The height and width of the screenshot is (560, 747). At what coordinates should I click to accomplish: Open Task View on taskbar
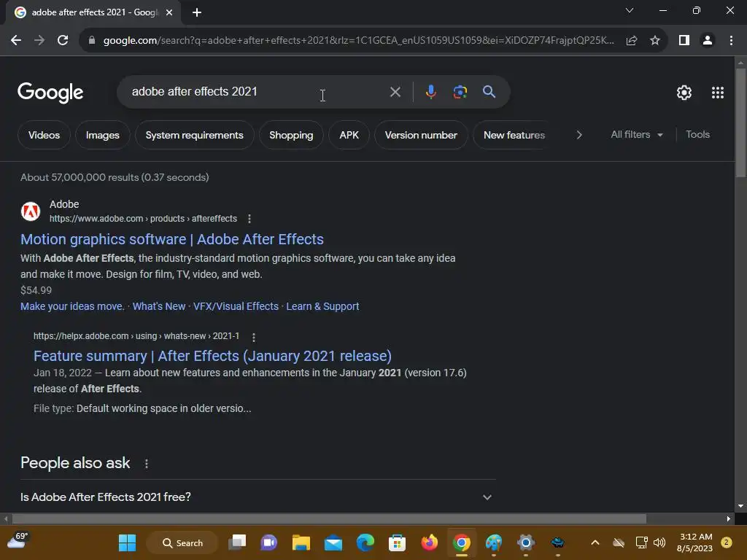[x=237, y=542]
